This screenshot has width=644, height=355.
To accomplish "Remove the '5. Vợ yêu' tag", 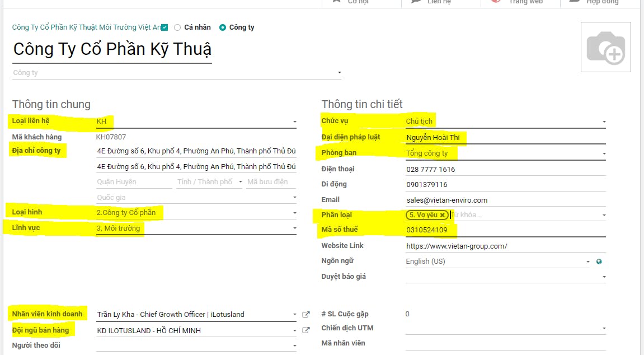I will (443, 215).
